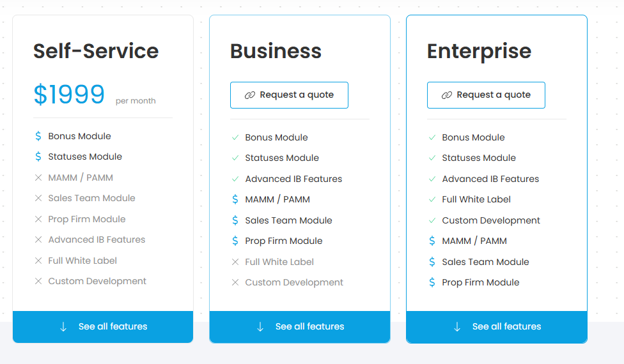Click dollar icon beside Enterprise Sales Team Module
The image size is (624, 364).
coord(432,261)
